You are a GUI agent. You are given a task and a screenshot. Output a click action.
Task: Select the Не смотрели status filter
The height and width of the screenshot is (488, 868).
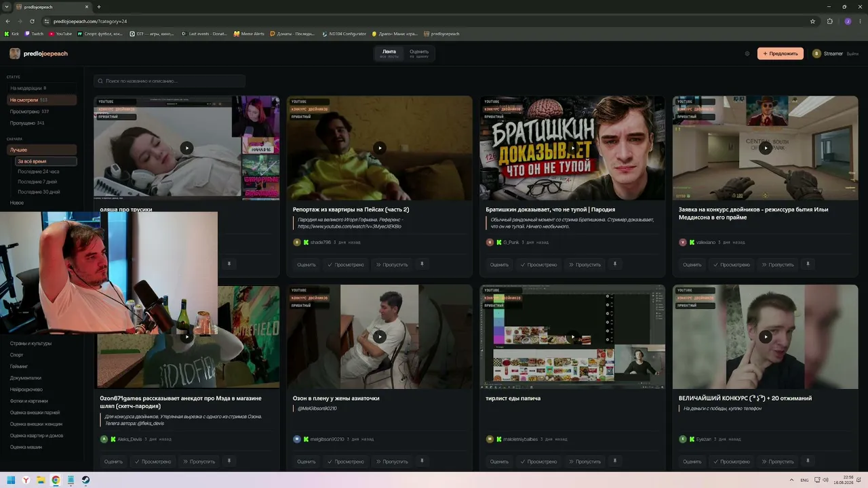click(x=41, y=100)
